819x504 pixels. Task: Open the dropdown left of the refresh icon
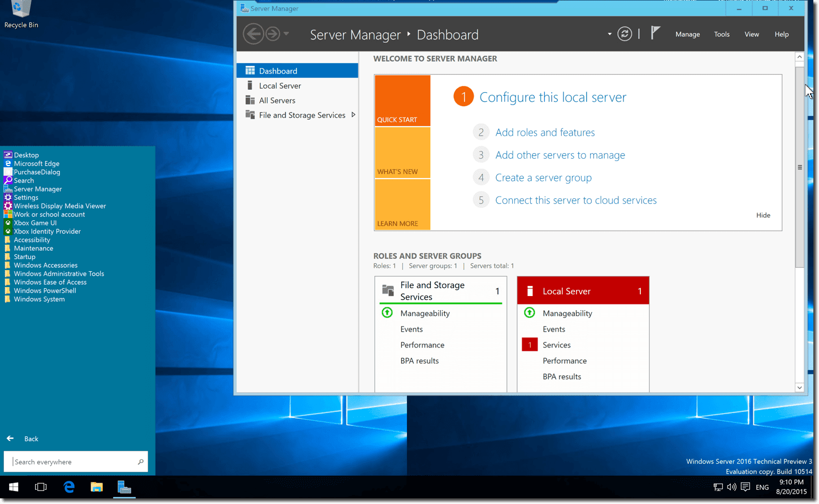pos(609,34)
